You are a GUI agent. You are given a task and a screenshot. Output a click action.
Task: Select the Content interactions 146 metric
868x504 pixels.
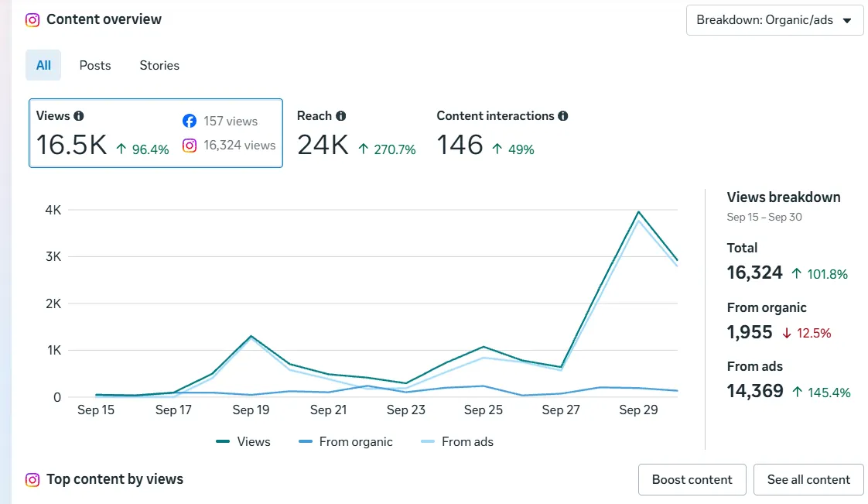point(501,133)
